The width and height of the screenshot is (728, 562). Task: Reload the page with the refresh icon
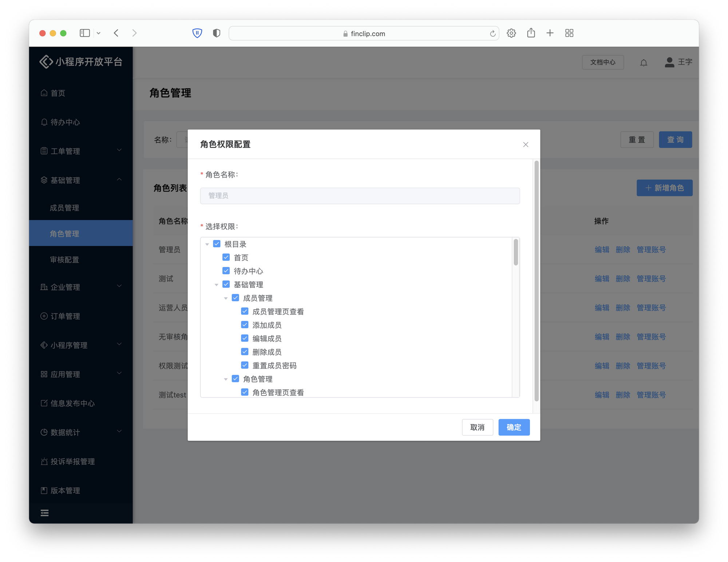(x=492, y=34)
